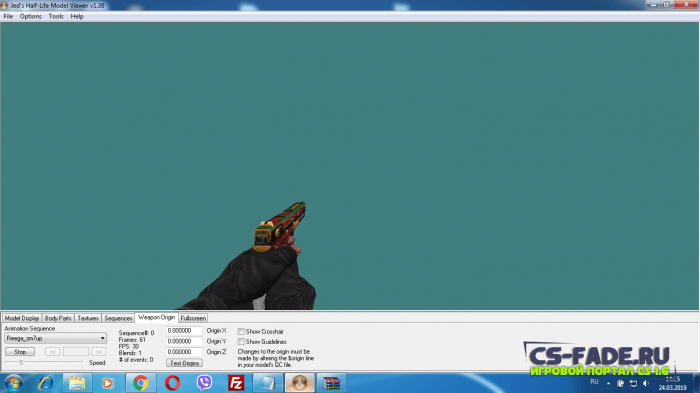Screen dimensions: 700x393
Task: Enable the Show Crosshair checkbox
Action: coord(241,331)
